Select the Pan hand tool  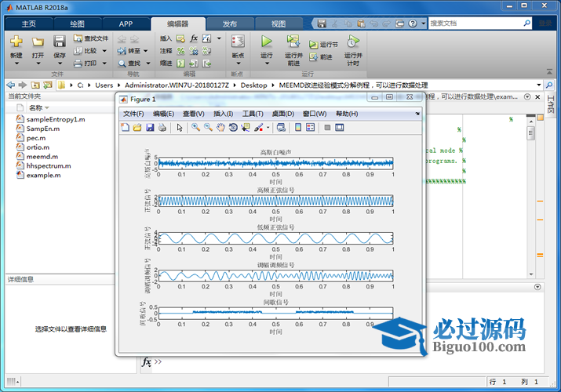point(221,127)
